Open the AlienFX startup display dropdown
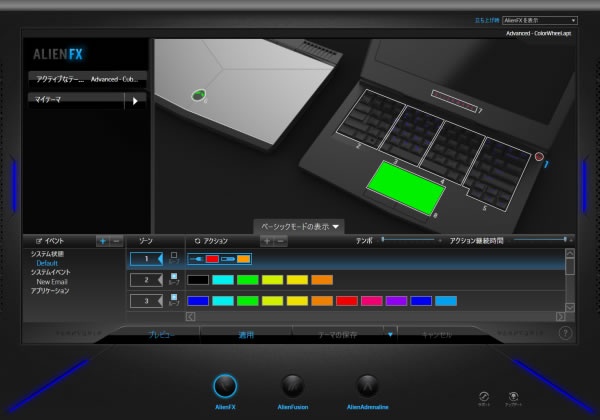The width and height of the screenshot is (600, 420). tap(538, 19)
